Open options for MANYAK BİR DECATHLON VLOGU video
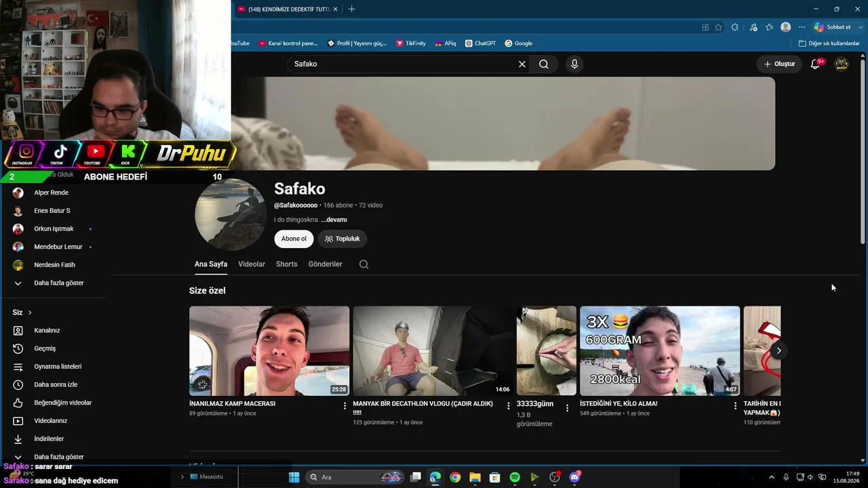This screenshot has width=868, height=488. pos(509,406)
